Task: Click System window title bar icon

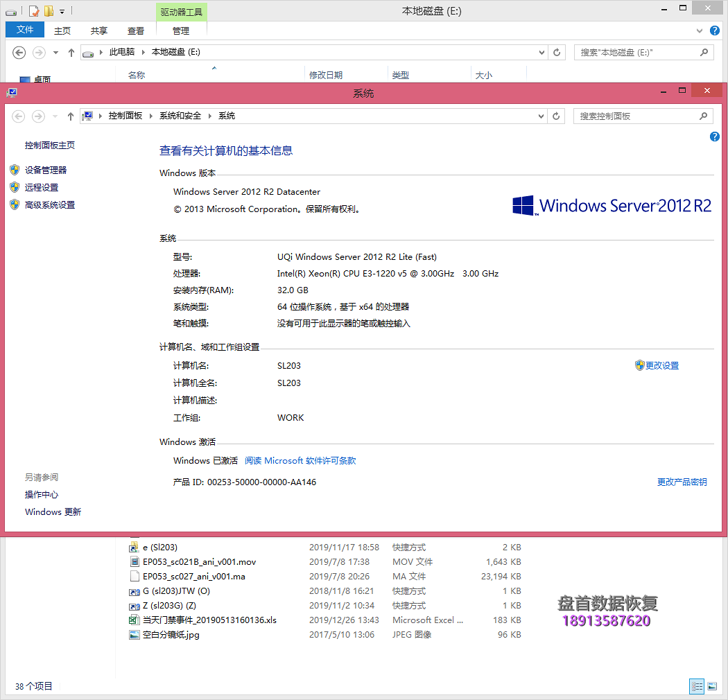Action: point(12,93)
